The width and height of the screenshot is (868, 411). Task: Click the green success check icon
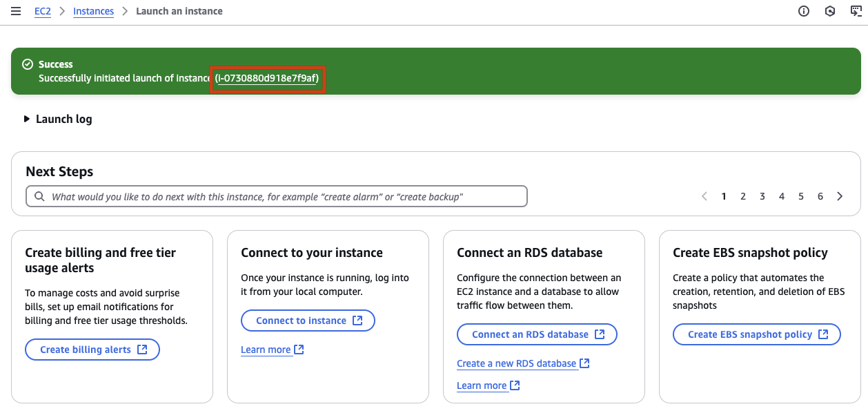point(28,64)
